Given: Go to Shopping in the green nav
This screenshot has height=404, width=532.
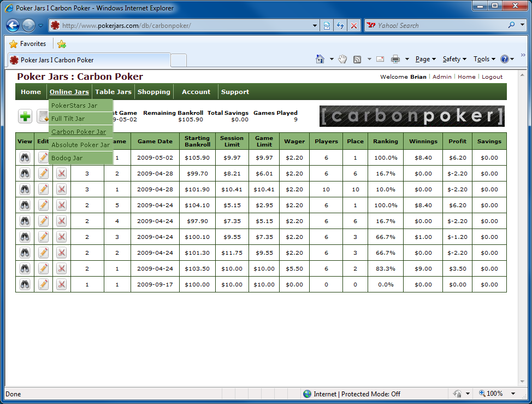Looking at the screenshot, I should click(154, 92).
